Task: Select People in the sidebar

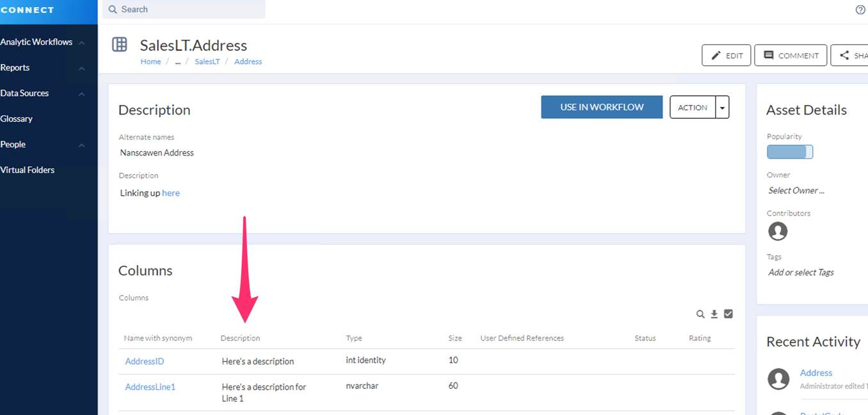Action: click(13, 144)
